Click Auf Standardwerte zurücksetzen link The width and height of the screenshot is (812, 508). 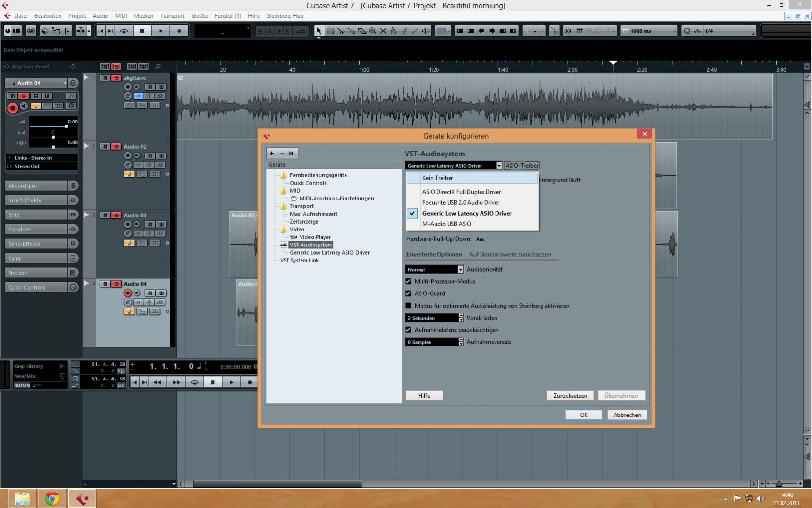tap(510, 254)
